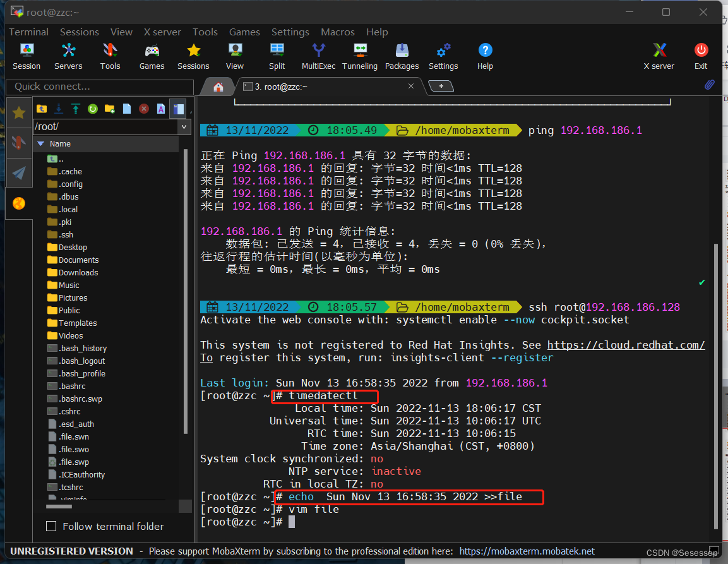Sort by the Name column header
The height and width of the screenshot is (564, 728).
tap(107, 144)
